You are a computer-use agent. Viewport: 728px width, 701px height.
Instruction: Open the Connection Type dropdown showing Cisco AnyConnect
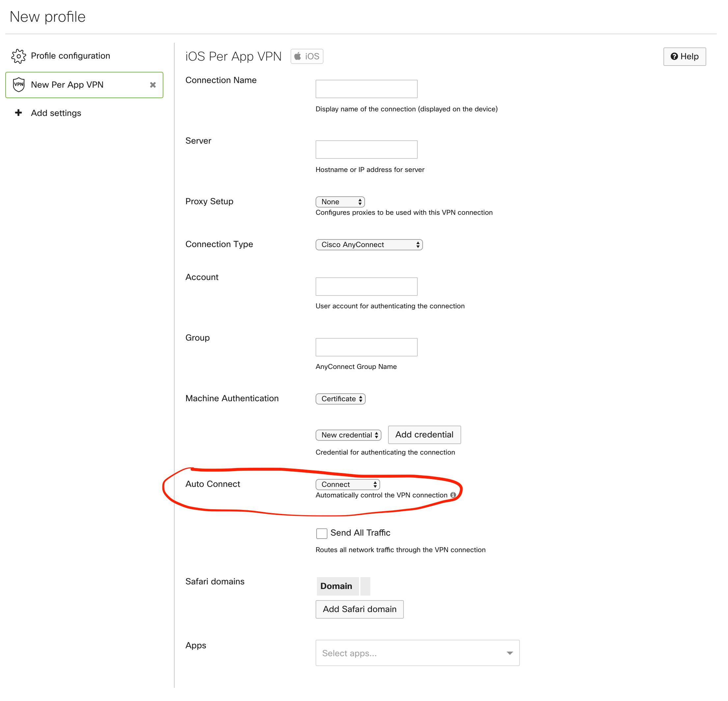(x=369, y=244)
